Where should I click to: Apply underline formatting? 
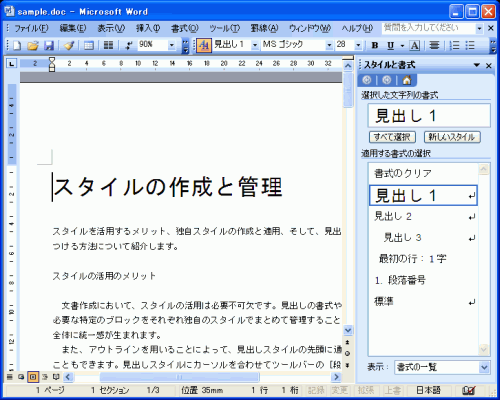tap(391, 45)
